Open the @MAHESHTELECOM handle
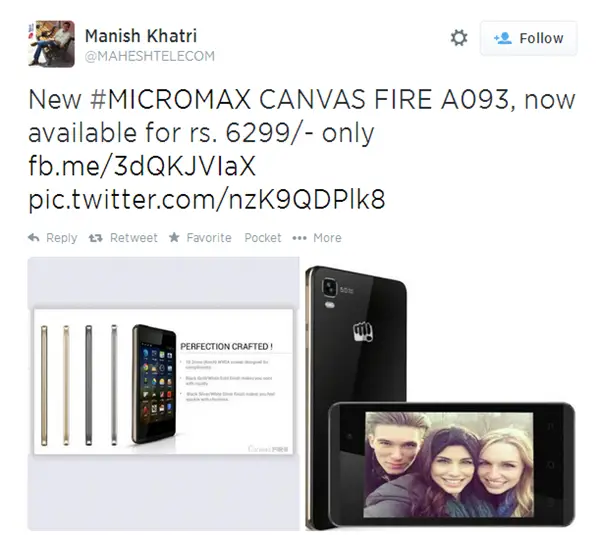The height and width of the screenshot is (535, 600). click(x=150, y=56)
